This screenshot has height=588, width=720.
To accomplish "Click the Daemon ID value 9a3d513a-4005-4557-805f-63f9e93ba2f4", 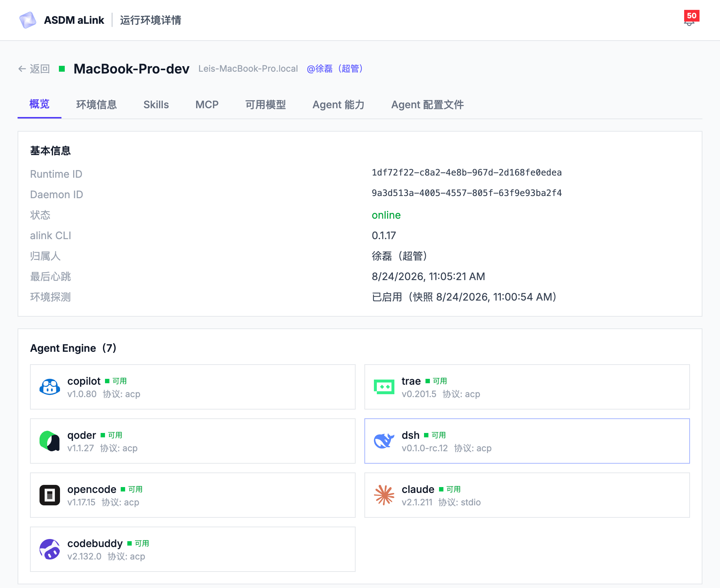I will coord(467,193).
